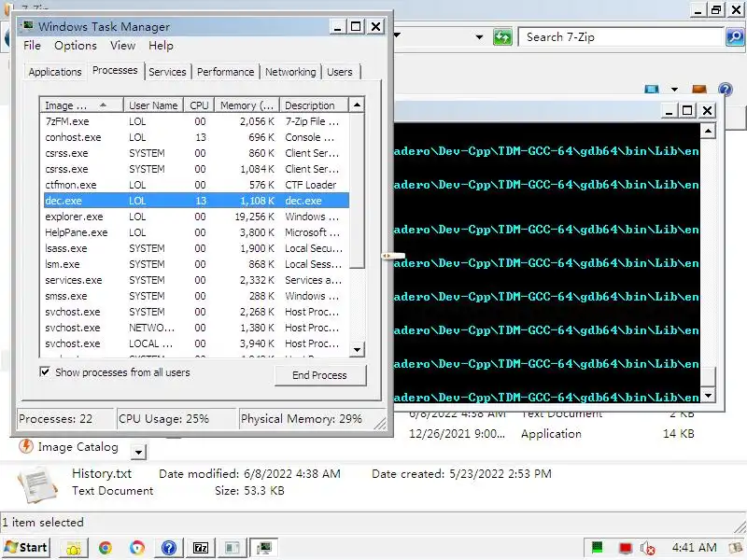Image resolution: width=747 pixels, height=560 pixels.
Task: Open the console window taskbar button
Action: [232, 548]
